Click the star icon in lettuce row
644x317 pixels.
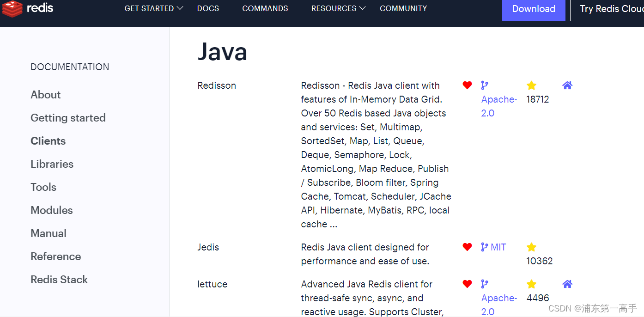(531, 284)
